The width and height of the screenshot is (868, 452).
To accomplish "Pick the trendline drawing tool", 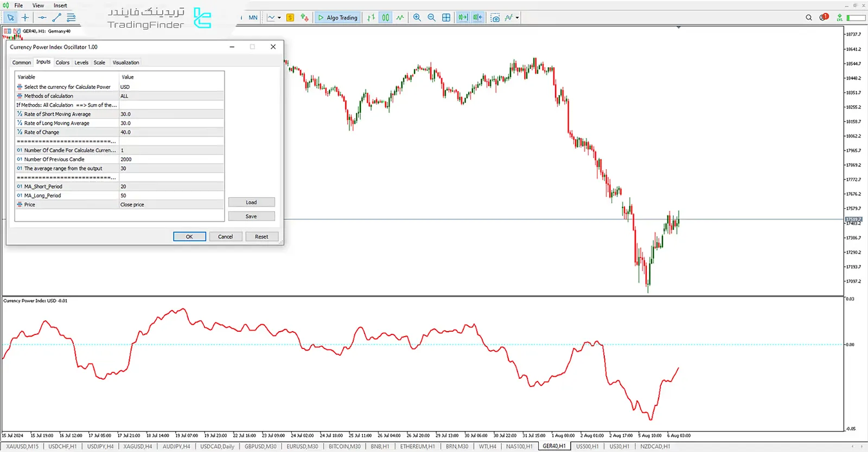I will (56, 17).
